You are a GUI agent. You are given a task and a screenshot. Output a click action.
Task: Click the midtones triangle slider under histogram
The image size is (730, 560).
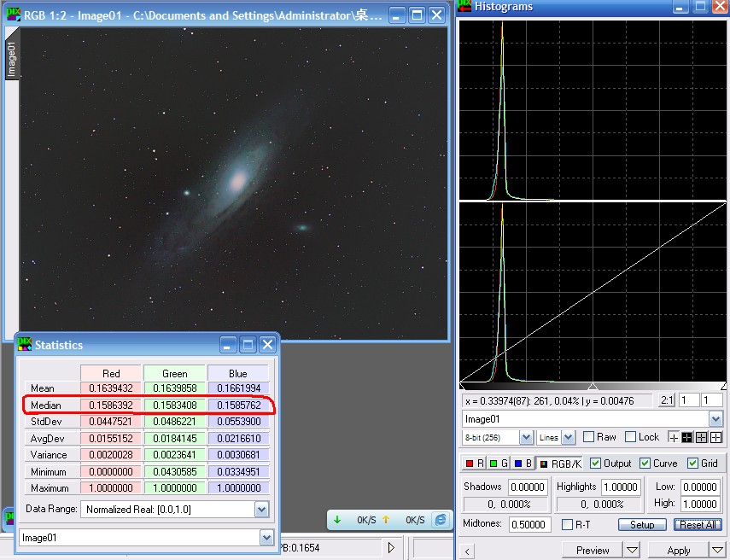tap(593, 387)
